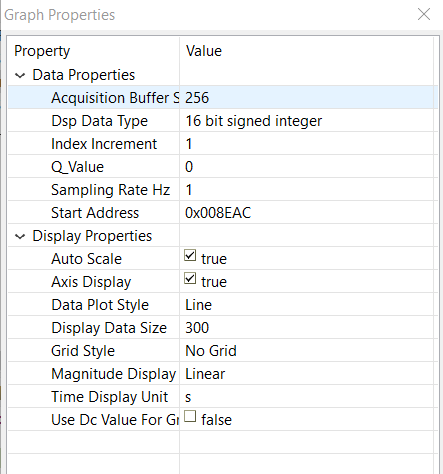Viewport: 443px width, 474px height.
Task: Select the Start Address property row label
Action: coord(95,213)
